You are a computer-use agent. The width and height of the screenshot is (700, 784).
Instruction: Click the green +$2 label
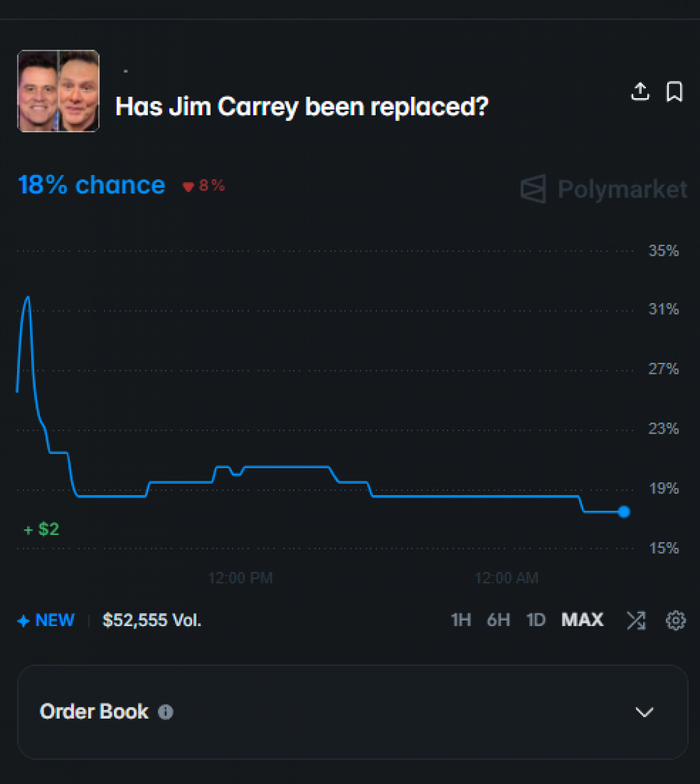(42, 530)
